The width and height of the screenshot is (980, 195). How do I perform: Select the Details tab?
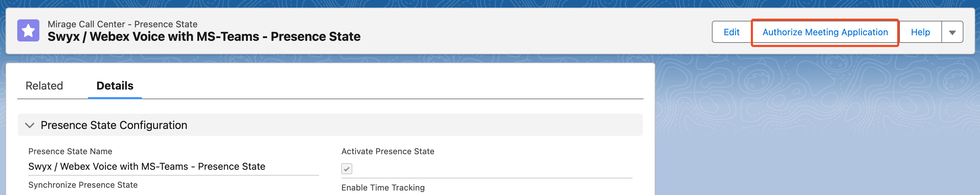point(115,86)
